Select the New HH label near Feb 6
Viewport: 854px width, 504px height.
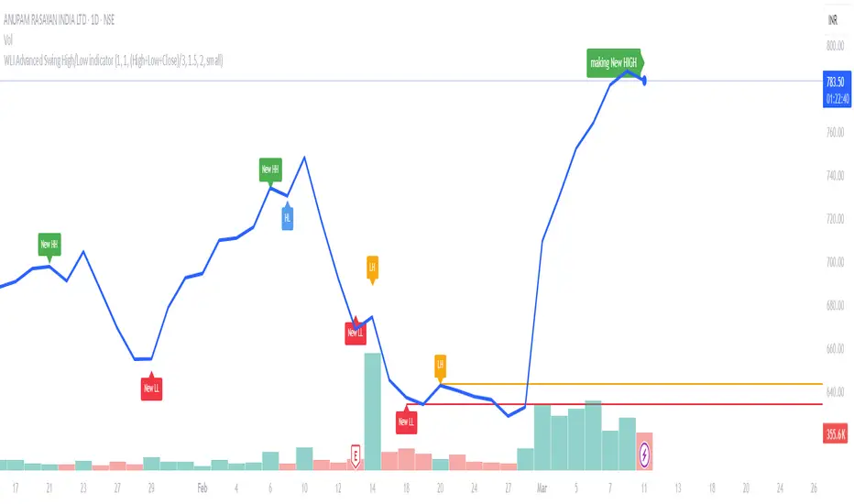pyautogui.click(x=269, y=168)
